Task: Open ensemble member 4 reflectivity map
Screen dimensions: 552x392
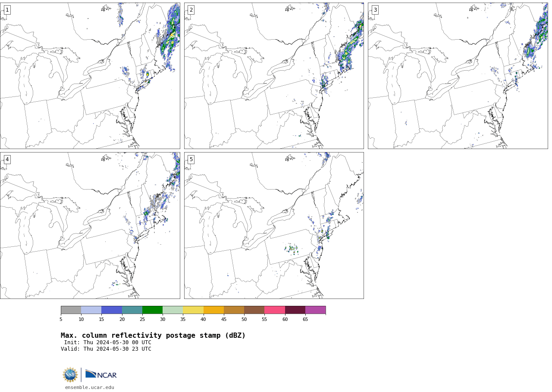Action: coord(90,225)
